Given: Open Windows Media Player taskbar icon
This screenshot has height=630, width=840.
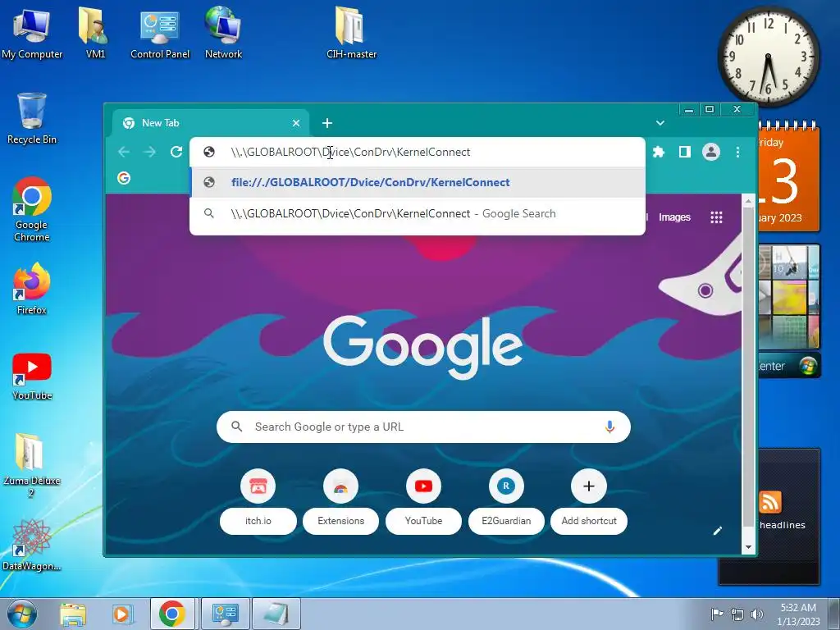Looking at the screenshot, I should (122, 614).
